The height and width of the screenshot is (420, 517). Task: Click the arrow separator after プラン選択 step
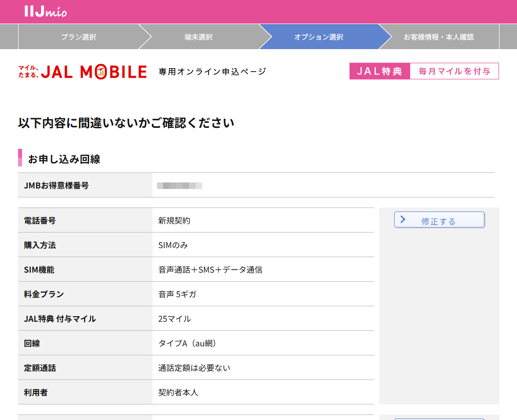146,36
